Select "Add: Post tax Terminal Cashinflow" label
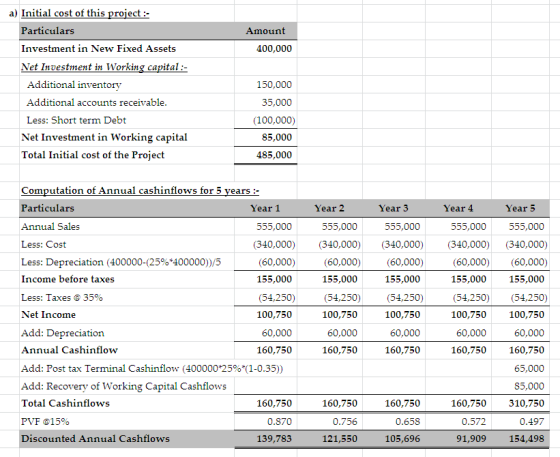 pos(152,368)
